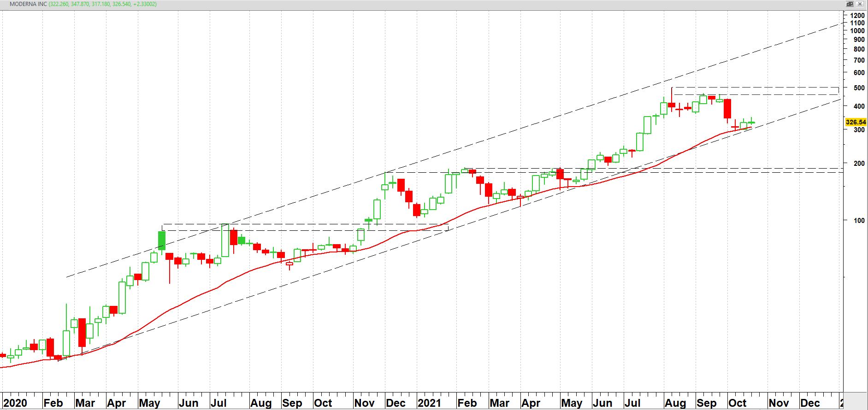Click the chart window float/restore icon
The width and height of the screenshot is (868, 410).
[850, 4]
